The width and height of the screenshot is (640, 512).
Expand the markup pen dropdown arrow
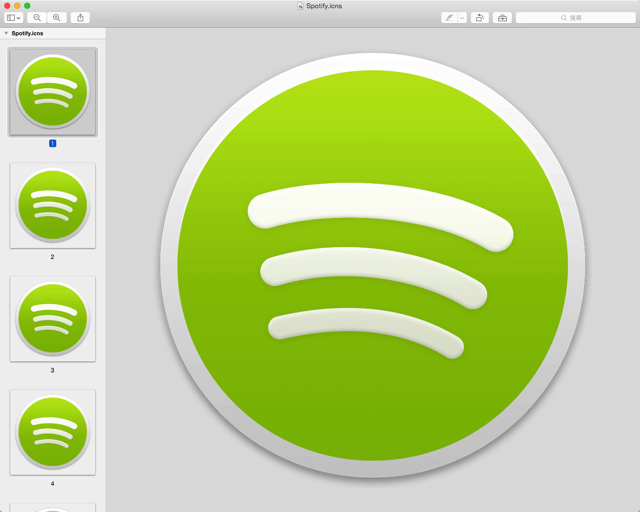click(x=462, y=18)
